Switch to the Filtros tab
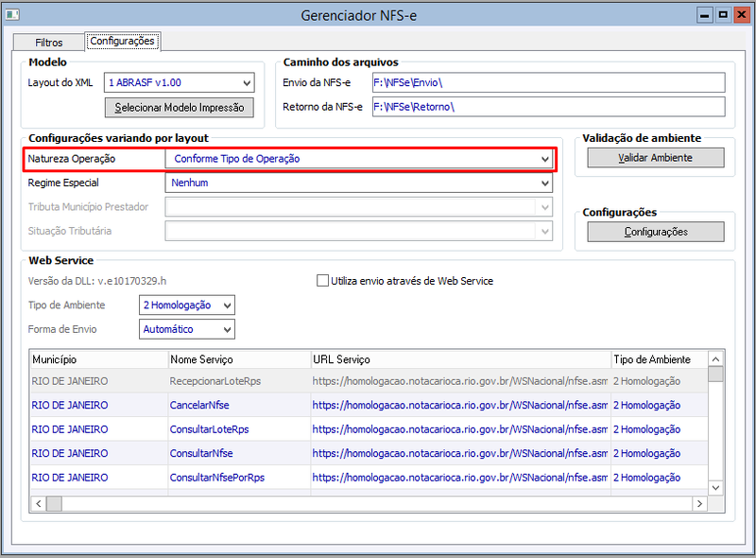Viewport: 756px width, 558px height. coord(49,43)
